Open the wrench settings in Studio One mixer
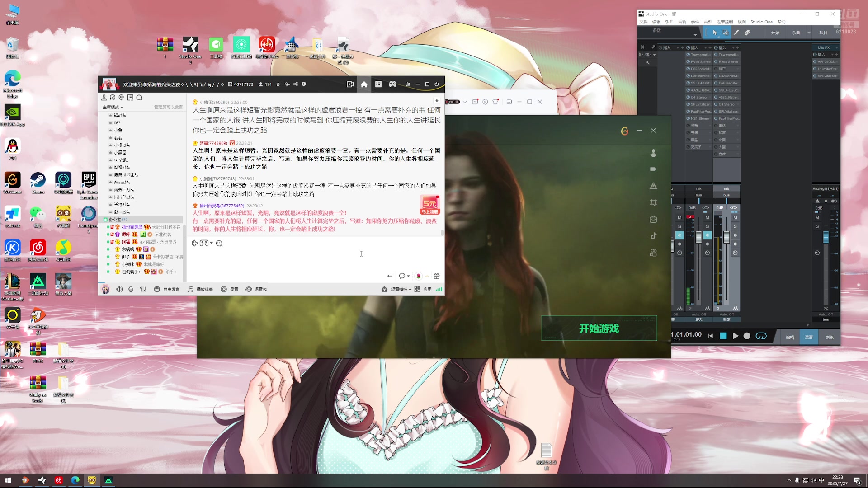Image resolution: width=868 pixels, height=488 pixels. [x=647, y=63]
